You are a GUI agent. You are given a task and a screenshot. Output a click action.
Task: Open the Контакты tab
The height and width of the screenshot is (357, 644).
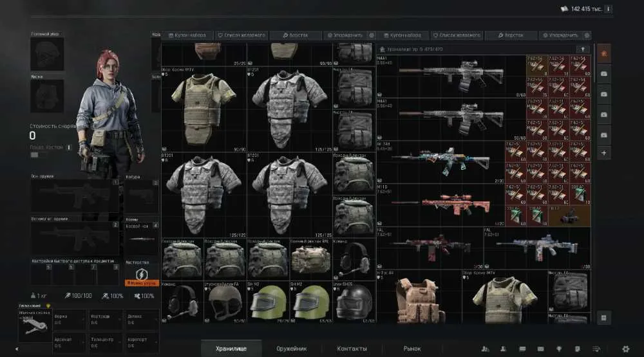pyautogui.click(x=352, y=349)
